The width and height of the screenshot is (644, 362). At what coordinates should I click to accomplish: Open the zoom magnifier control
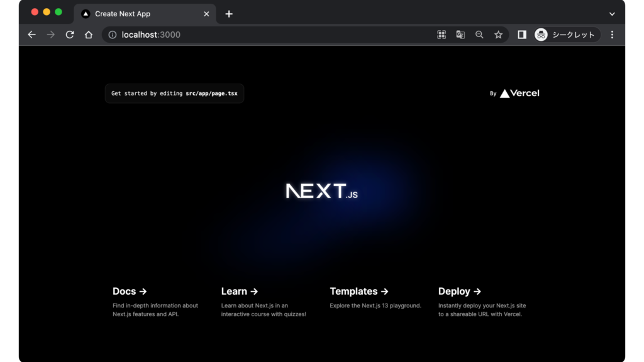coord(479,35)
